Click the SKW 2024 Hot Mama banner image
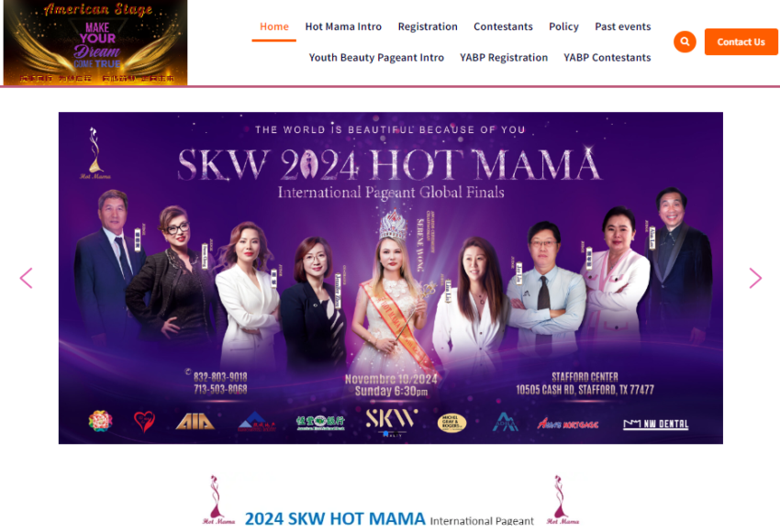This screenshot has height=532, width=780. [x=391, y=278]
